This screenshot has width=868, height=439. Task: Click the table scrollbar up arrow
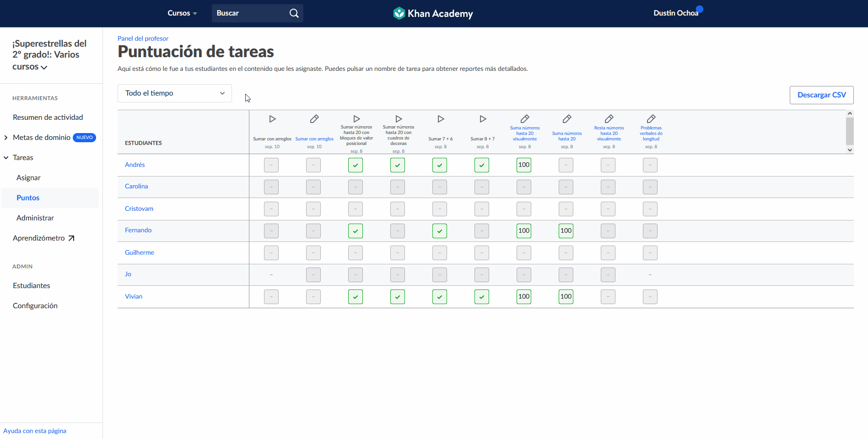pos(850,113)
